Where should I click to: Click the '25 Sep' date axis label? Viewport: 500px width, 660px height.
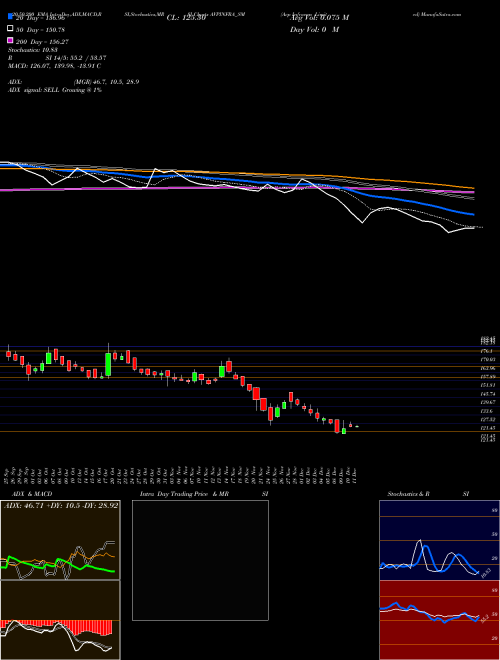pyautogui.click(x=8, y=475)
